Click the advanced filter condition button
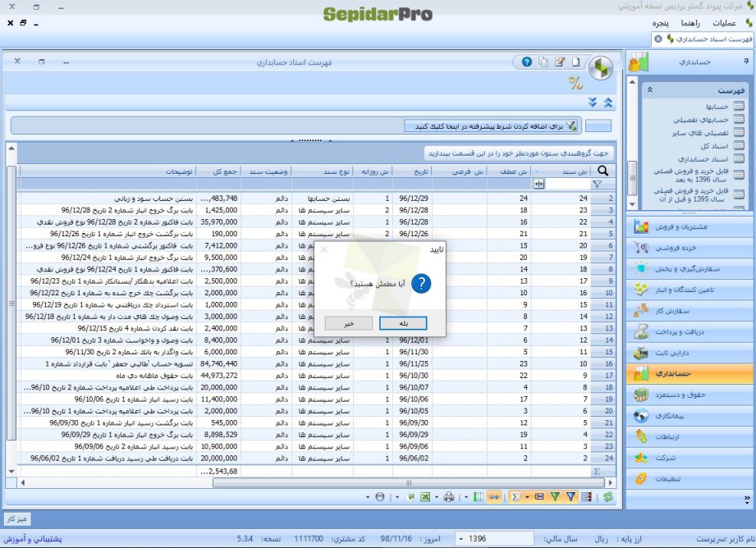This screenshot has height=548, width=756. (x=492, y=126)
